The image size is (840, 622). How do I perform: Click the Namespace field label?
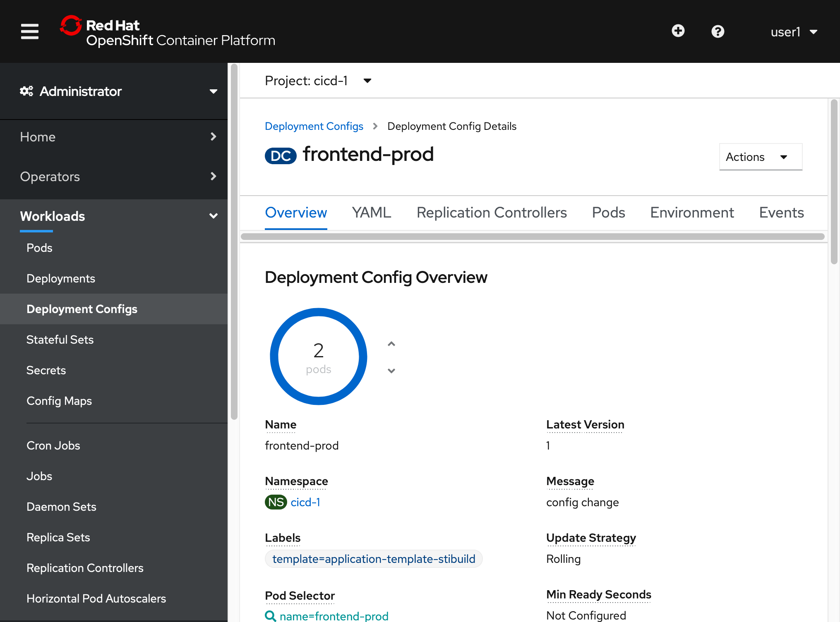coord(296,481)
